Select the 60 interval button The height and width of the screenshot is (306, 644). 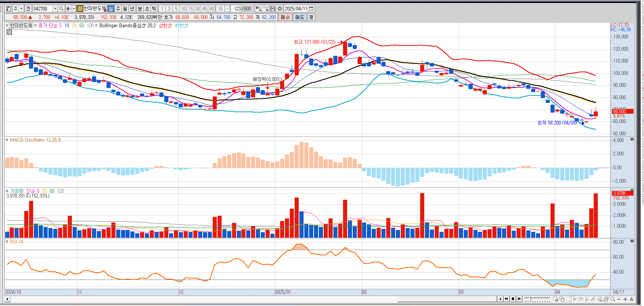(212, 9)
